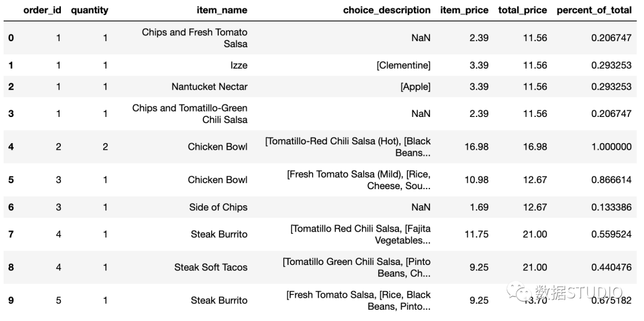Click row index 4 label
This screenshot has width=644, height=321.
coord(11,147)
